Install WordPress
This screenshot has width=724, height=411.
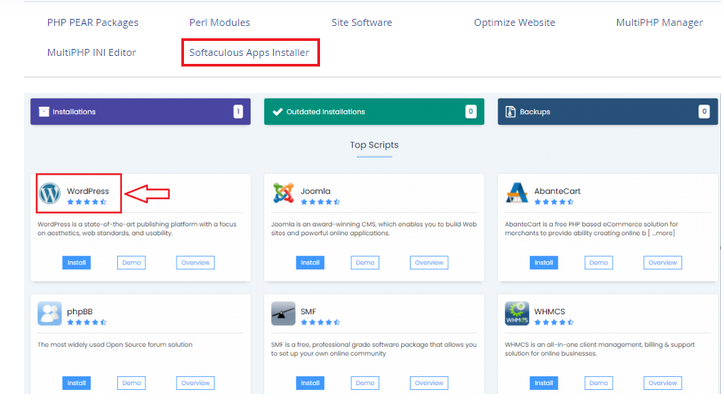[x=77, y=263]
